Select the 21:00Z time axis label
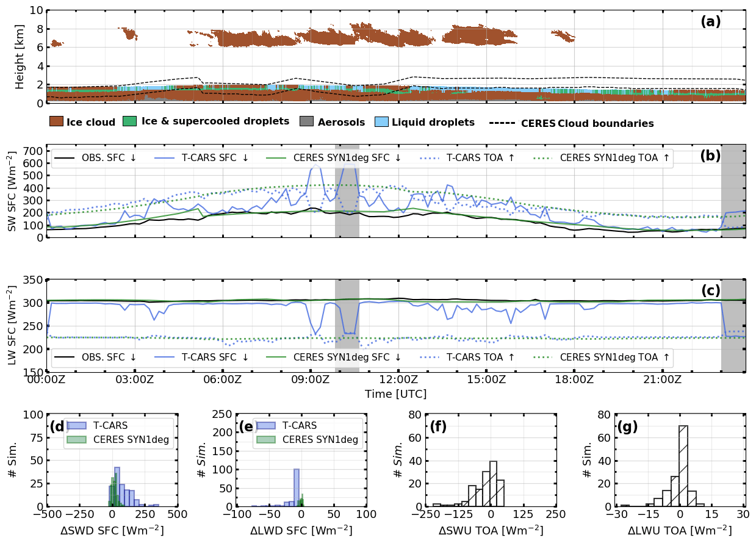Viewport: 756px width, 543px height. [662, 380]
